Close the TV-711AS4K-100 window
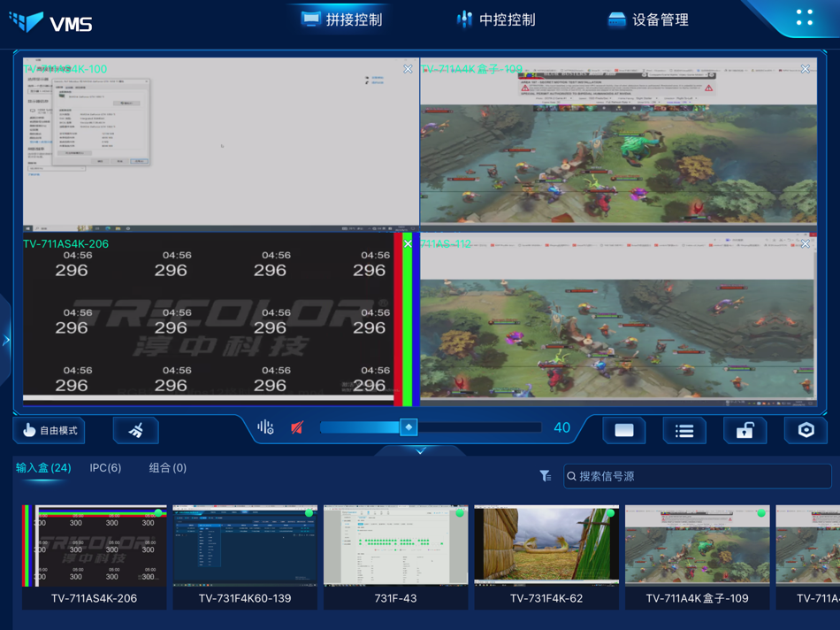The image size is (840, 630). pyautogui.click(x=408, y=69)
